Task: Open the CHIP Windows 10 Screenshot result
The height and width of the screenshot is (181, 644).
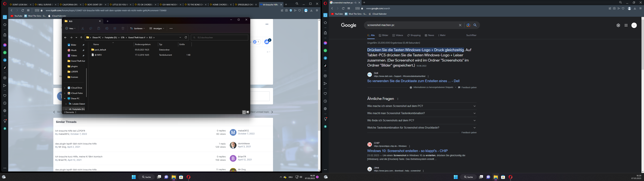Action: [x=407, y=151]
